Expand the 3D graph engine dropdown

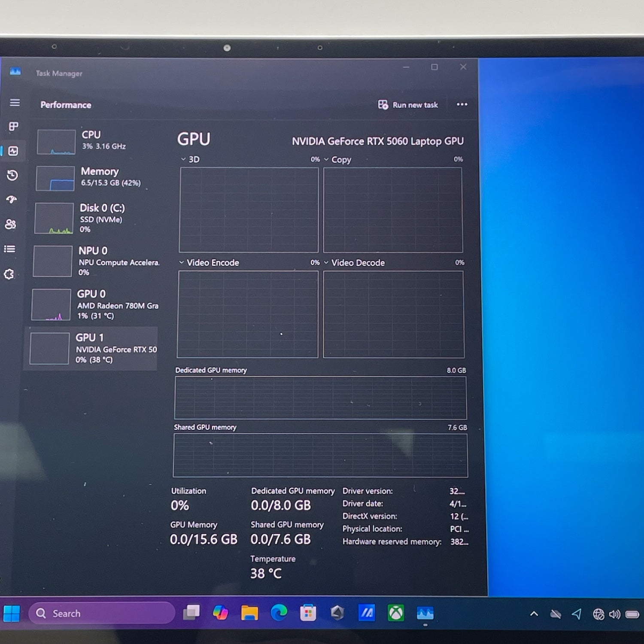coord(184,159)
